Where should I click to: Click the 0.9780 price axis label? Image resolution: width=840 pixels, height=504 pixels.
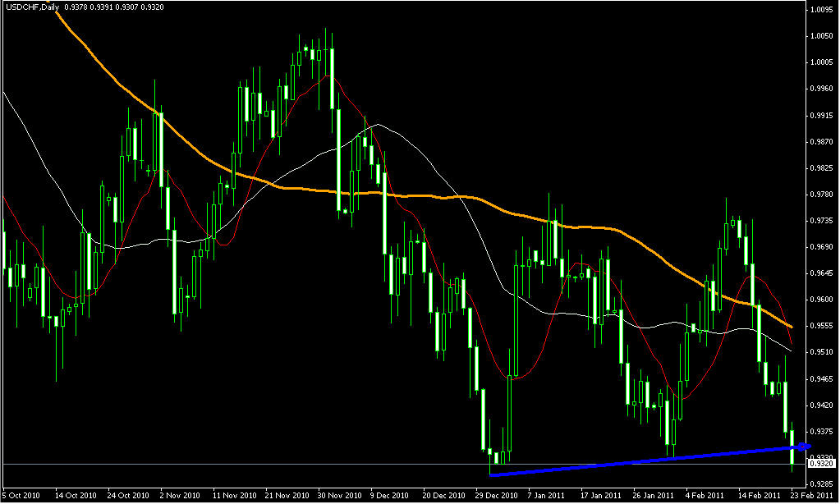tap(822, 195)
